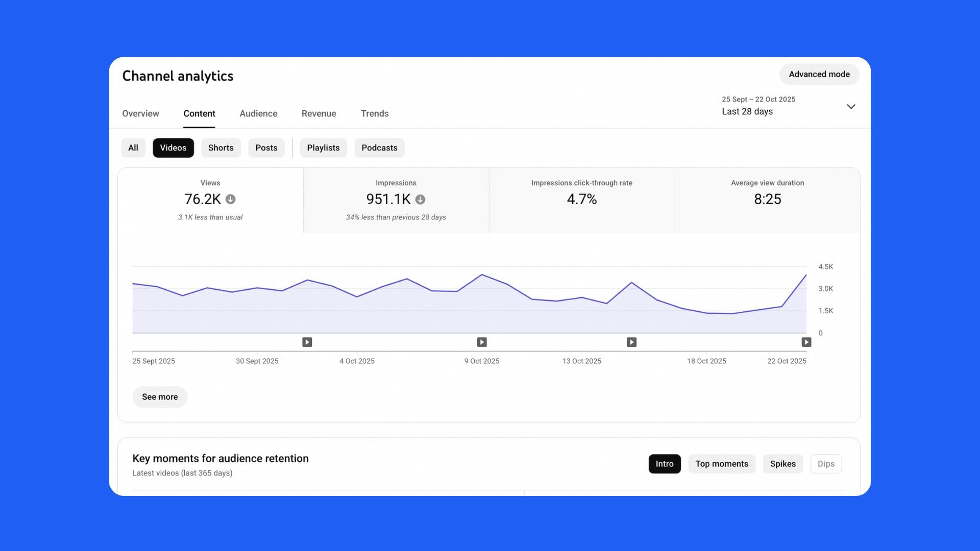Switch to the Audience tab

click(258, 114)
